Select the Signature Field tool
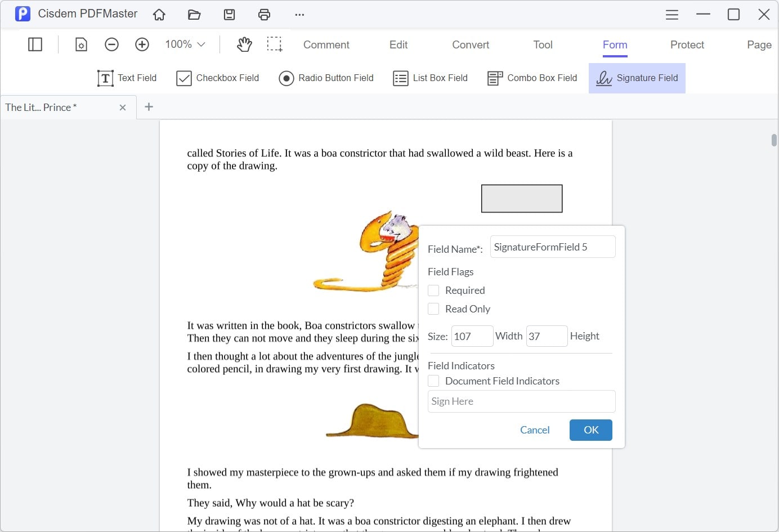The width and height of the screenshot is (779, 532). click(637, 78)
